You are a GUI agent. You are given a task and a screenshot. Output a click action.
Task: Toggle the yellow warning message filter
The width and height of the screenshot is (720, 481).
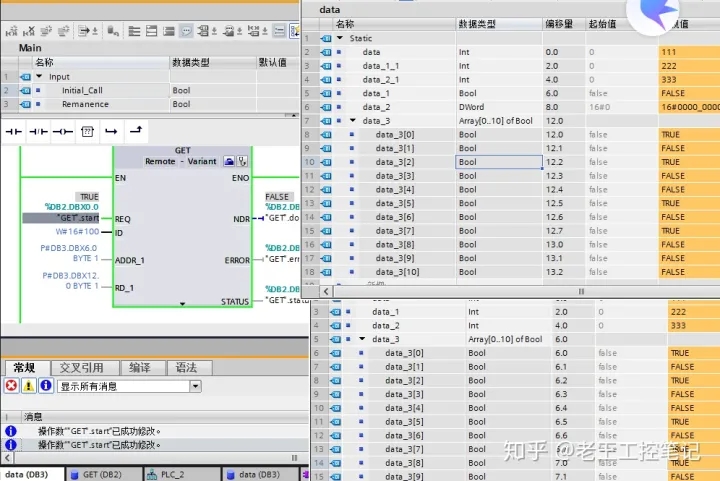(x=28, y=386)
